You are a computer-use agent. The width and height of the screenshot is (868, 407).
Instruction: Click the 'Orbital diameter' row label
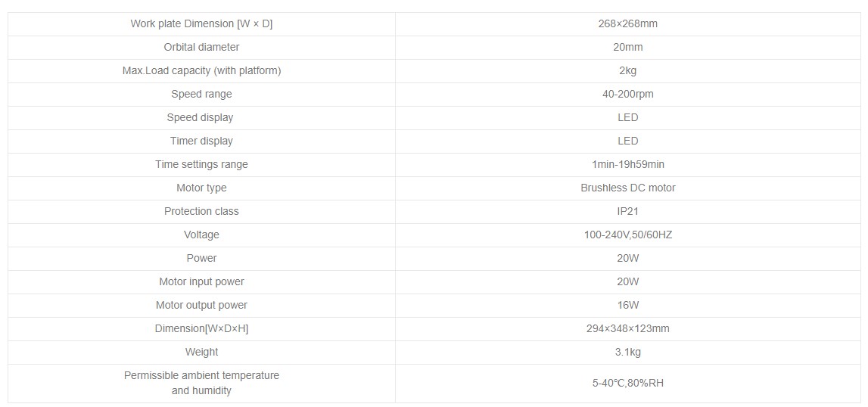point(201,47)
